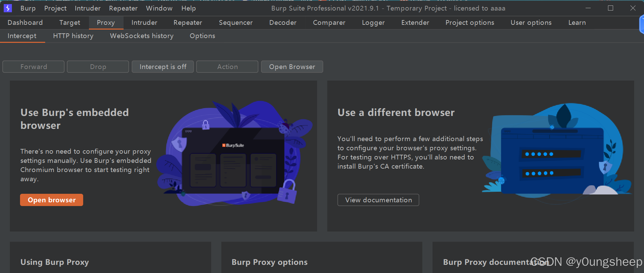The height and width of the screenshot is (273, 644).
Task: Open the Window menu
Action: point(159,8)
